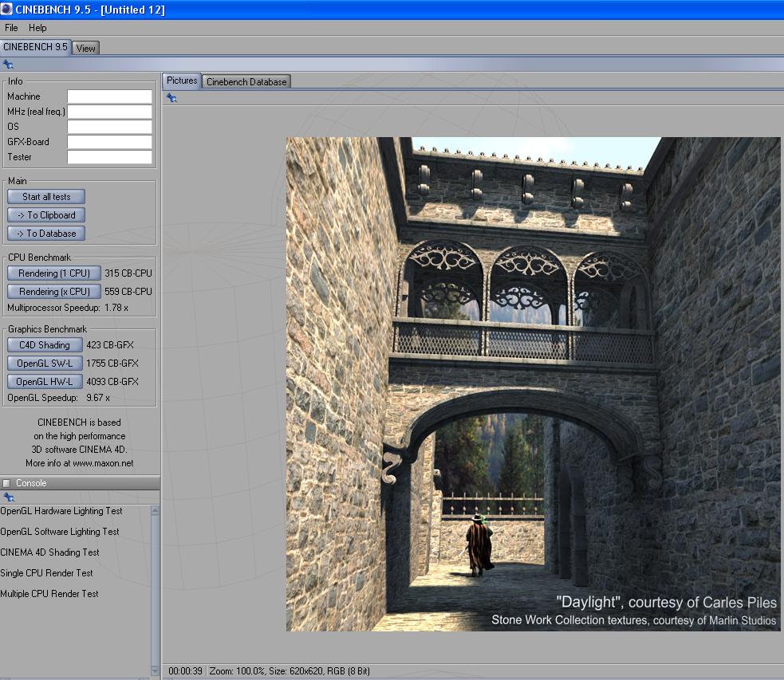784x680 pixels.
Task: Click 'OpenGL Software Lighting Test' console line
Action: pos(60,532)
